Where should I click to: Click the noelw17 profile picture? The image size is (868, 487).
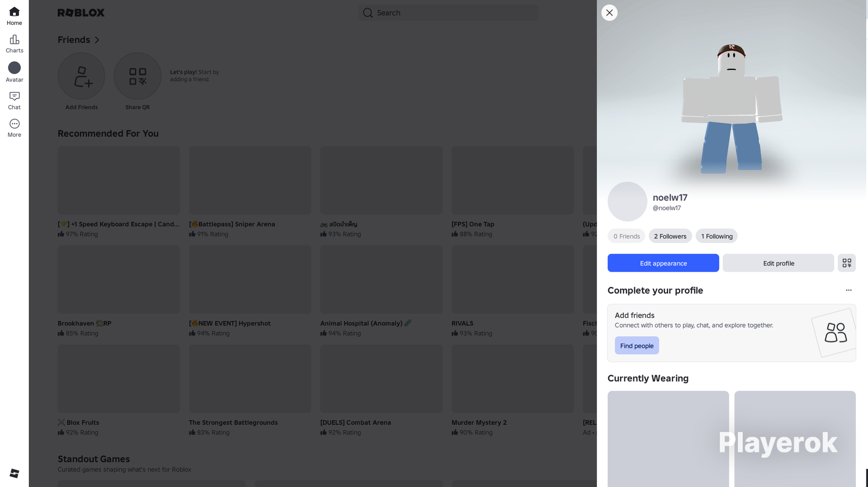pos(627,202)
